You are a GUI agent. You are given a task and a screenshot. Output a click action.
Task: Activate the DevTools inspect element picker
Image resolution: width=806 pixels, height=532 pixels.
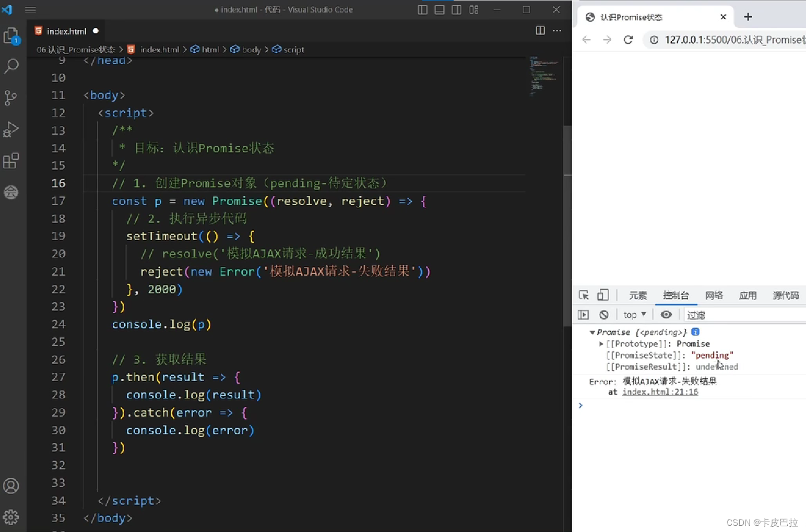[584, 295]
